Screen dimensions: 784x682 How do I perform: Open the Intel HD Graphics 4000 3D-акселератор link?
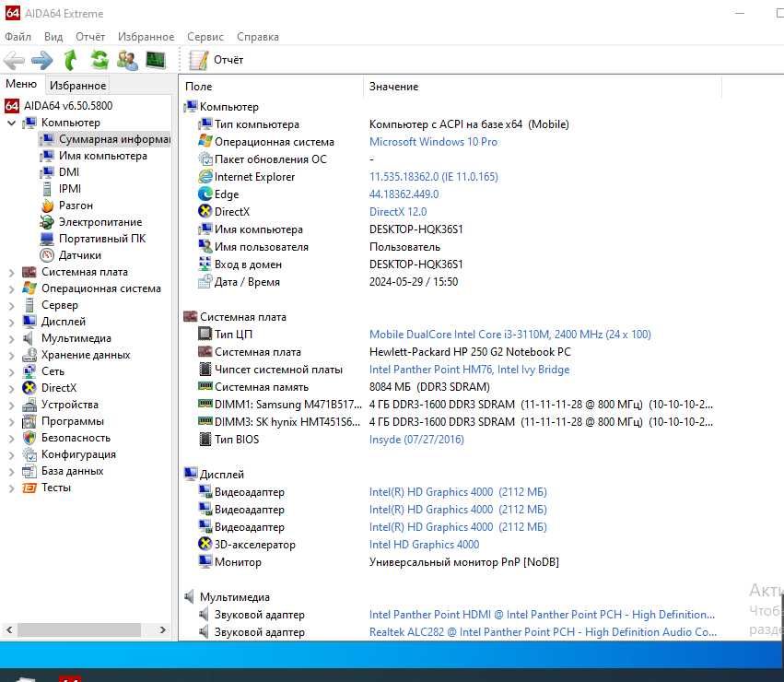(x=424, y=545)
